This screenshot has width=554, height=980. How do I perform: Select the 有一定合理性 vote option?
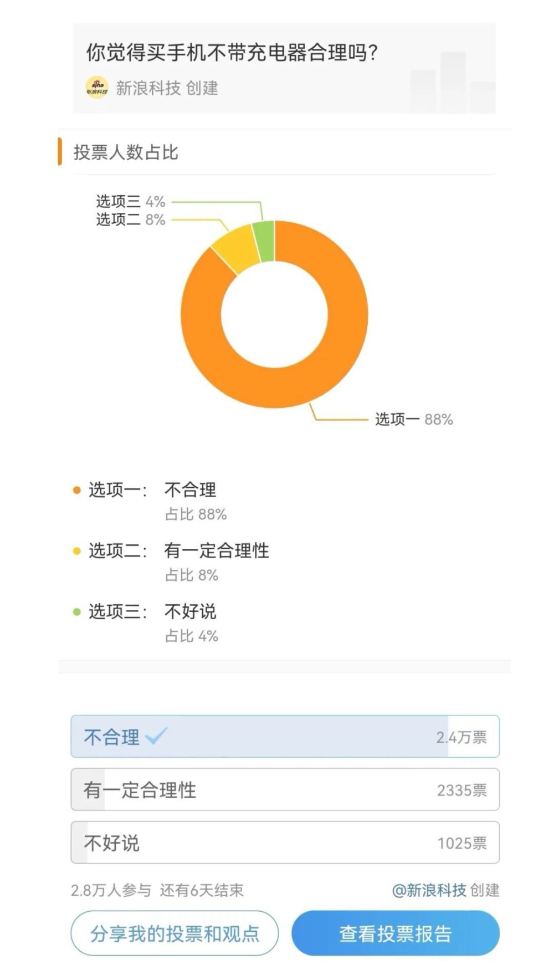point(285,789)
